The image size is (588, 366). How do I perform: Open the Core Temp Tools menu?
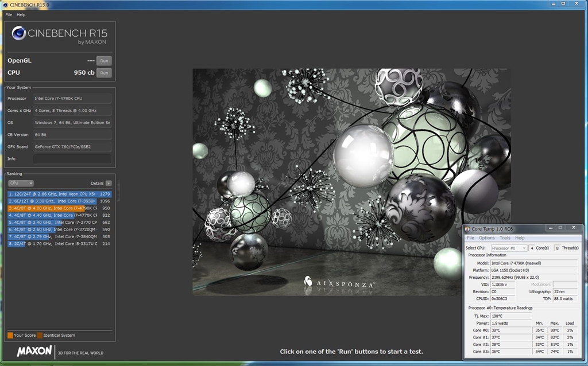(x=505, y=237)
